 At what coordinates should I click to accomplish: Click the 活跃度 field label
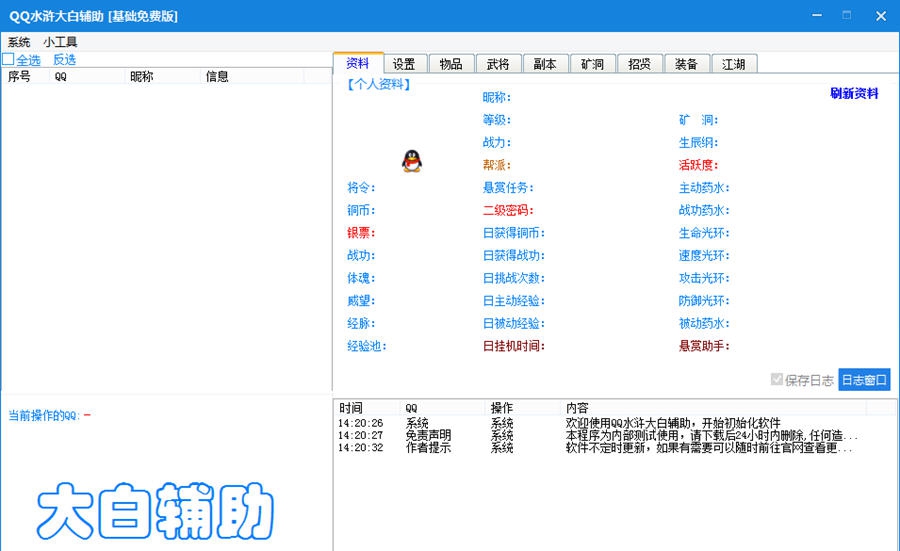click(x=699, y=165)
